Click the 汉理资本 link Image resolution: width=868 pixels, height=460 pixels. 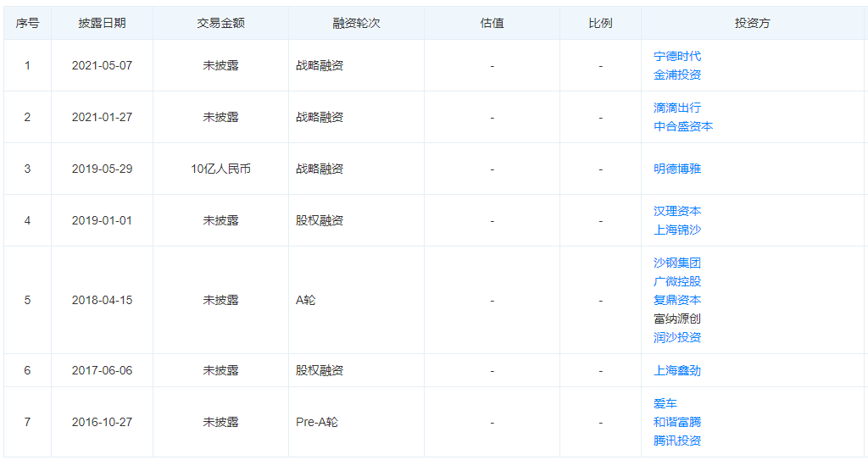pos(677,211)
